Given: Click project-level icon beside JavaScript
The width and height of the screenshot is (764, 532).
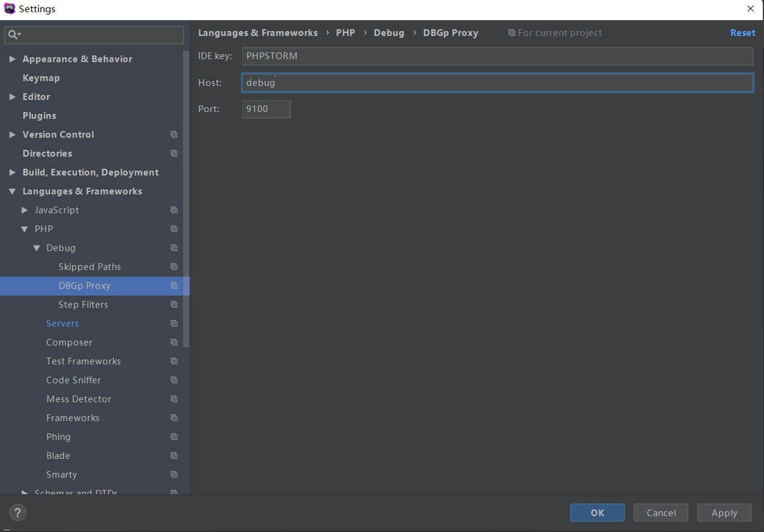Looking at the screenshot, I should coord(174,210).
